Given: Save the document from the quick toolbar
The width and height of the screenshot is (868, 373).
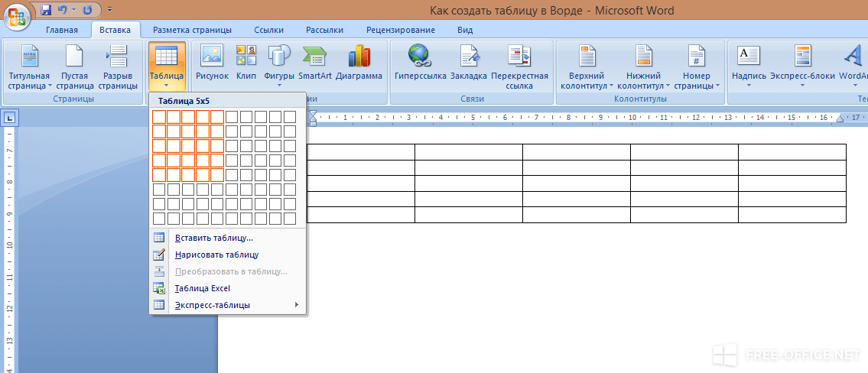Looking at the screenshot, I should click(x=47, y=9).
